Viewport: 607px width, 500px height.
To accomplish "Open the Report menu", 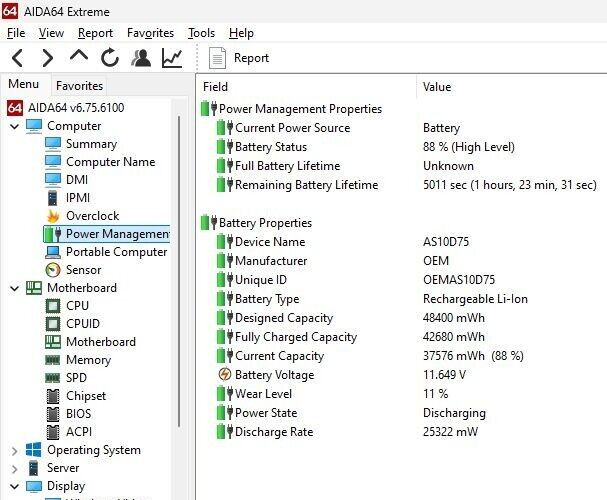I will 95,33.
